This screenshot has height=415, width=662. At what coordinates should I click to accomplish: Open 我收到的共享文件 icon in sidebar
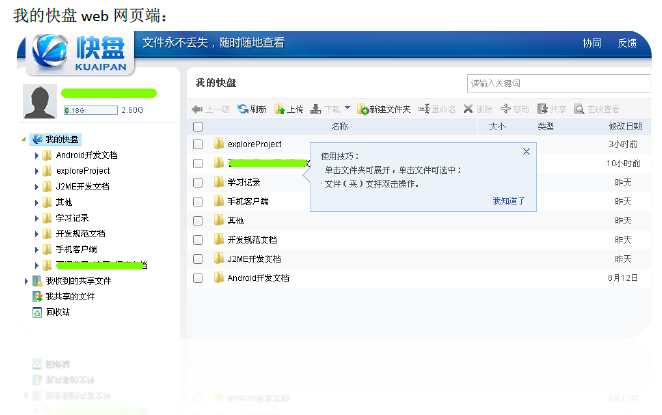(37, 281)
